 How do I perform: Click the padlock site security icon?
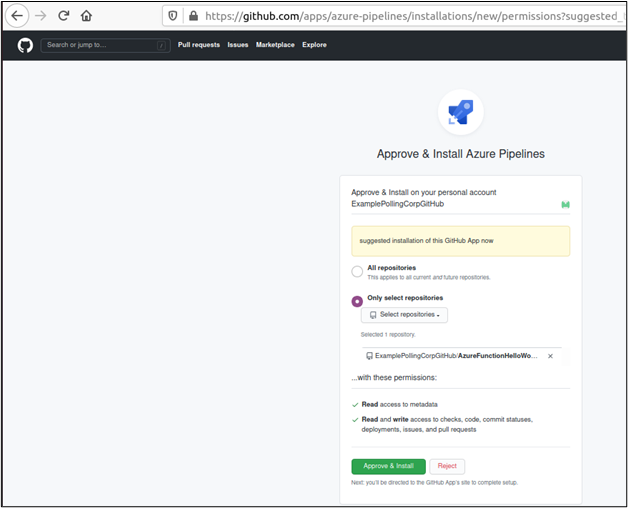tap(193, 16)
